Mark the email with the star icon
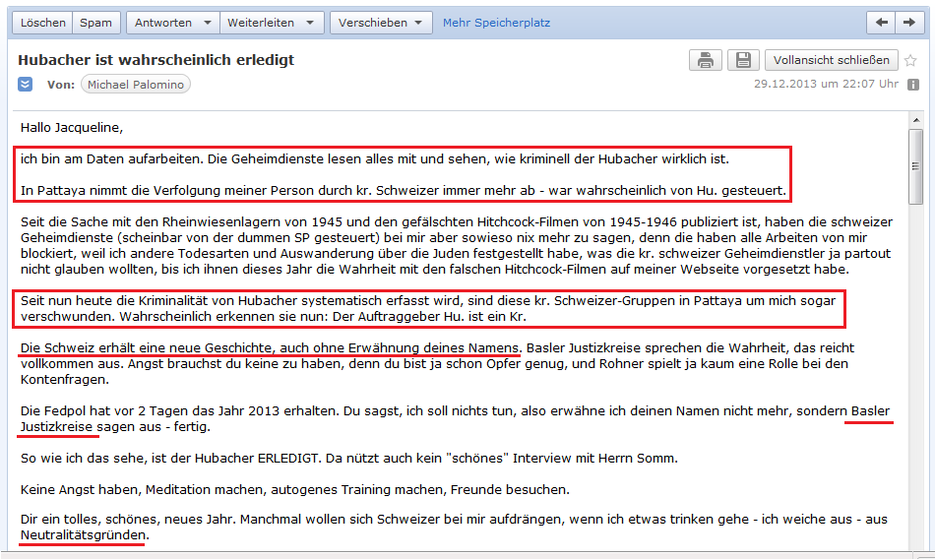This screenshot has width=935, height=560. point(910,60)
